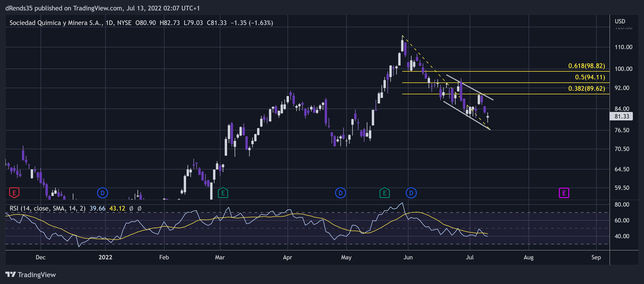Click the 0.5(94.11) Fibonacci level label
Viewport: 644px width, 284px height.
[x=590, y=77]
